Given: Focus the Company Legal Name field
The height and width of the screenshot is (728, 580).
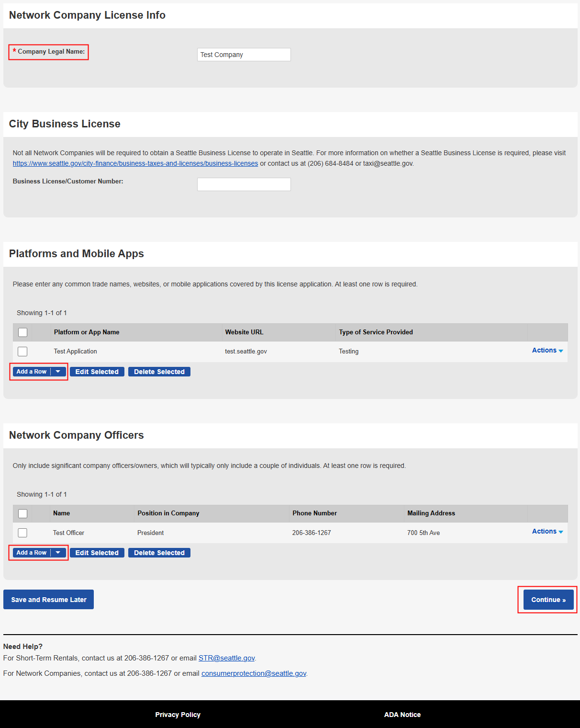Looking at the screenshot, I should pyautogui.click(x=244, y=55).
